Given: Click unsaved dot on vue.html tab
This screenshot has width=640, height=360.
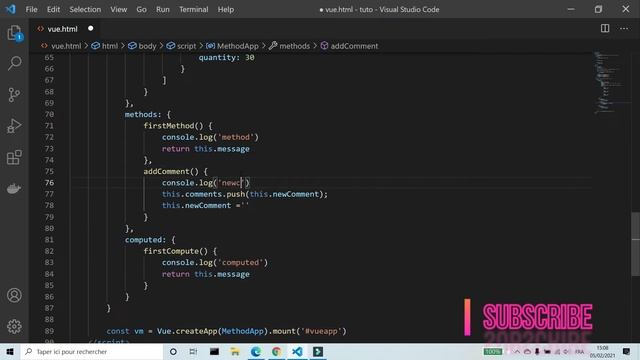Looking at the screenshot, I should click(x=91, y=28).
